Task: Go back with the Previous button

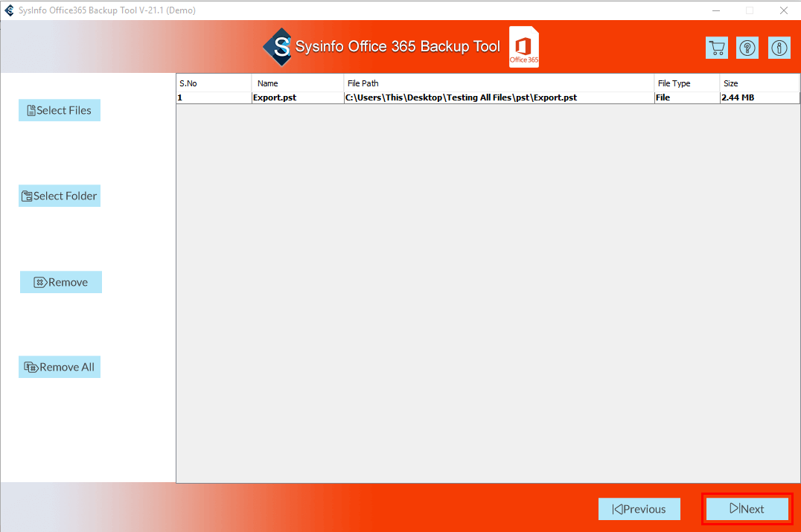Action: click(639, 509)
